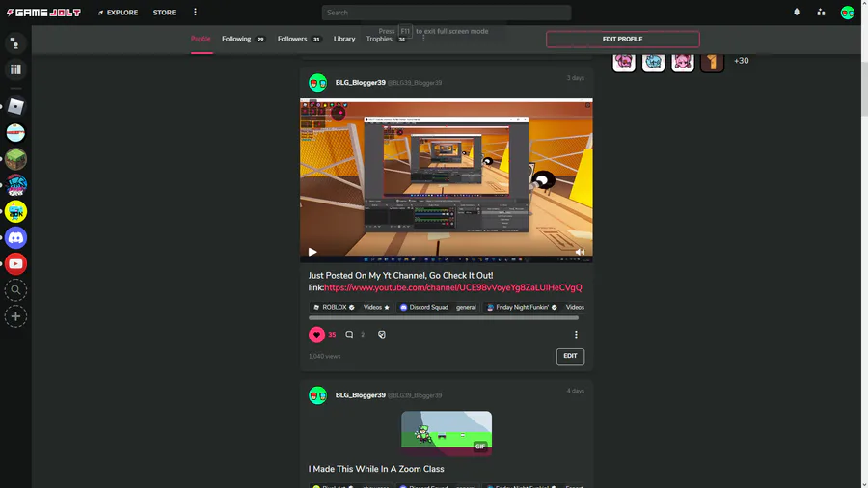The image size is (868, 488).
Task: Open profile nav three-dot menu
Action: point(423,39)
